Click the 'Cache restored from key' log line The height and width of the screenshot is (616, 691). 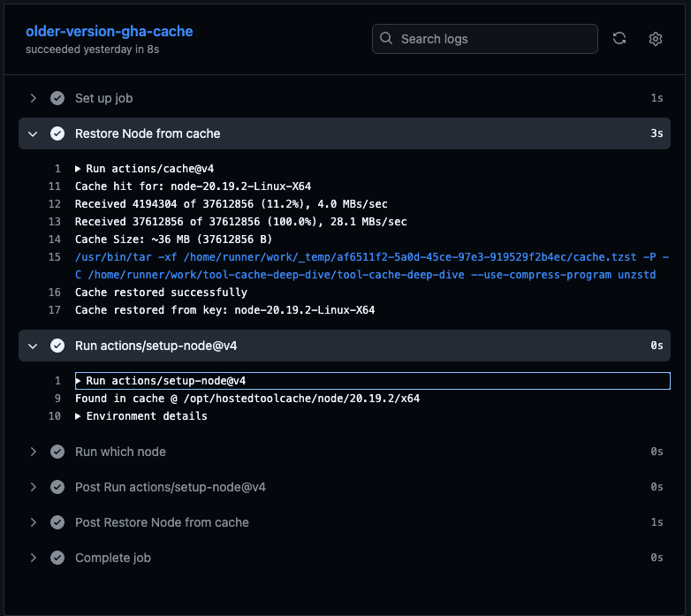click(x=224, y=309)
